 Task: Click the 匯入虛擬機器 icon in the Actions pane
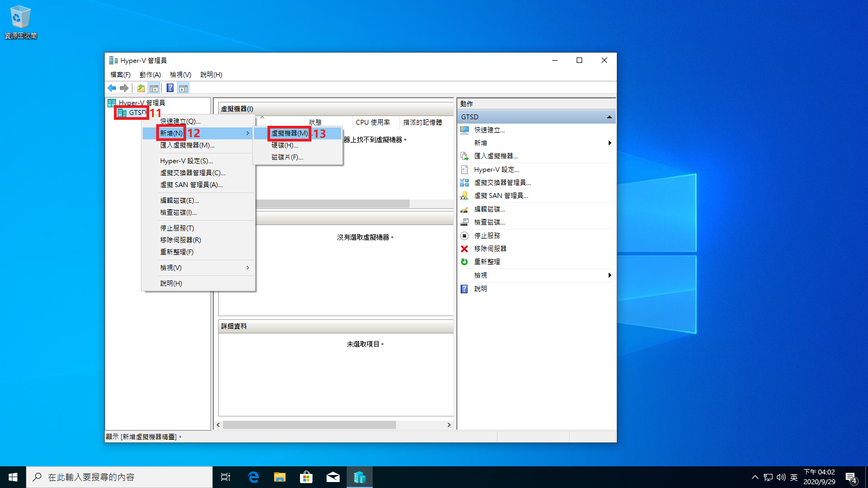(464, 156)
